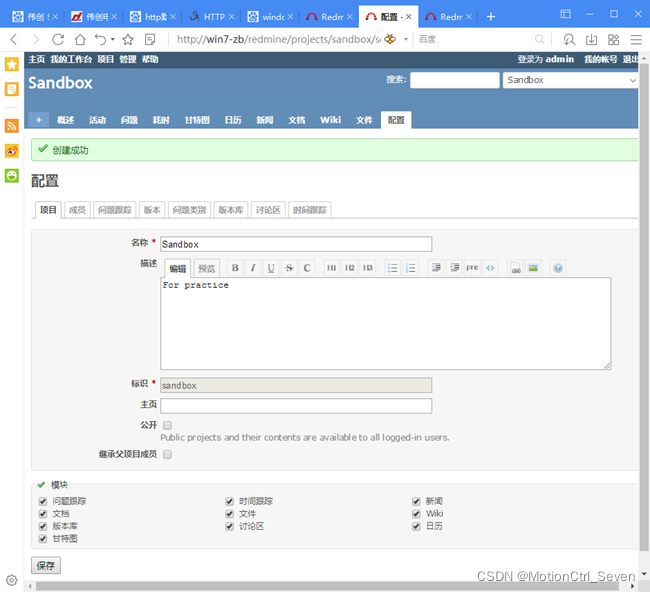Open browser hamburger menu

click(636, 39)
